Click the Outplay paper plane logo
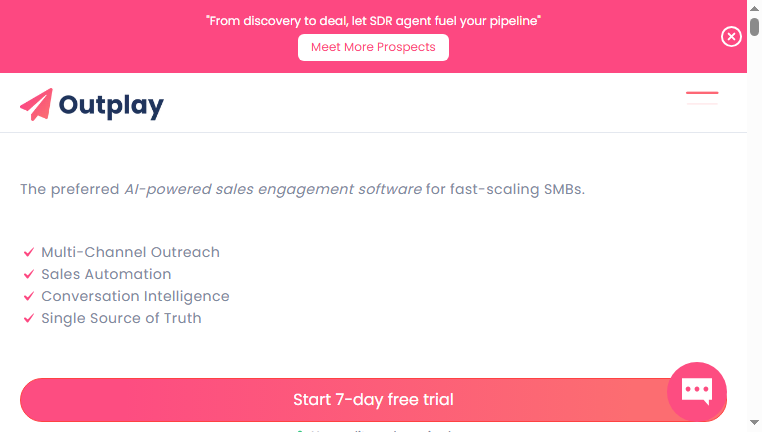This screenshot has height=432, width=762. coord(36,104)
